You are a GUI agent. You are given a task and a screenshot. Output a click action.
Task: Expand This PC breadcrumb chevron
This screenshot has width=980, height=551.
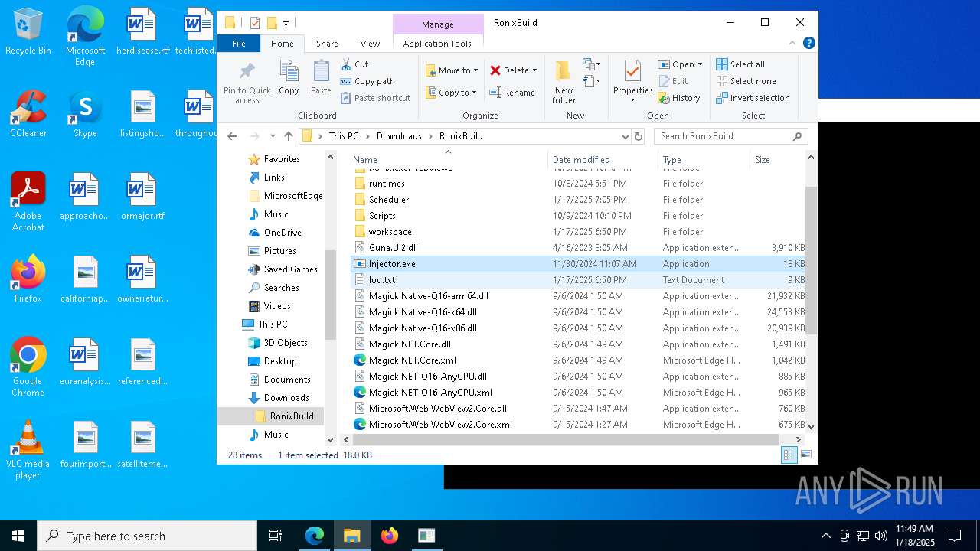point(367,136)
